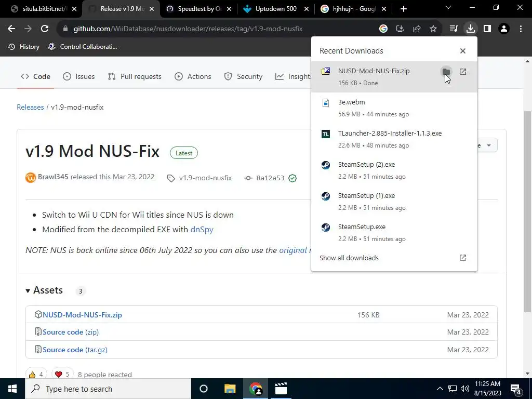Click the taskbar search box
The image size is (532, 399).
[108, 389]
